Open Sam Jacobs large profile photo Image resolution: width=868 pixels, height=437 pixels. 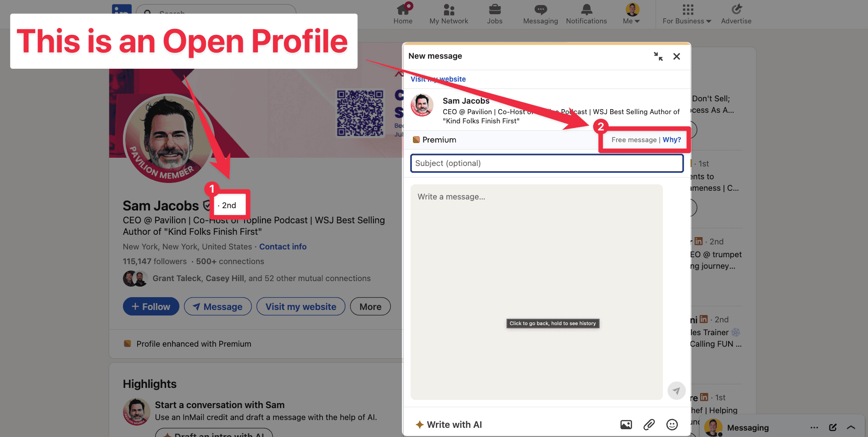(x=169, y=138)
